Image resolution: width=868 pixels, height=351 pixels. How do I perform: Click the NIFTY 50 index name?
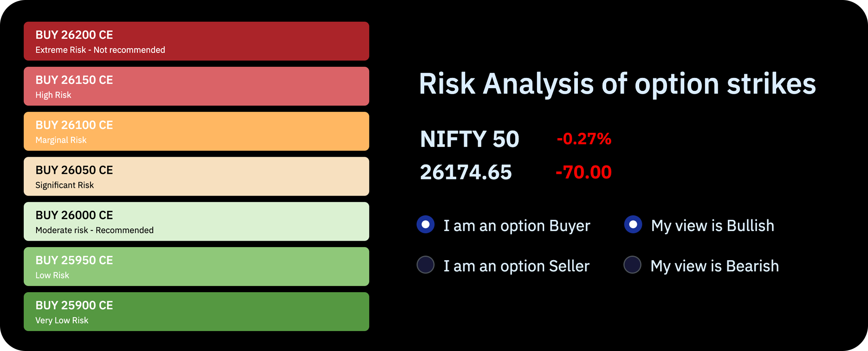pyautogui.click(x=469, y=139)
